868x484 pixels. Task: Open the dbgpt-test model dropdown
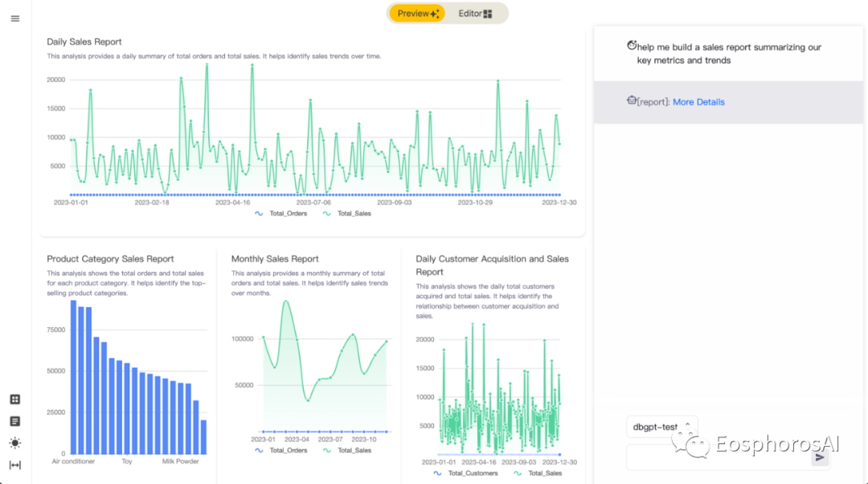661,427
